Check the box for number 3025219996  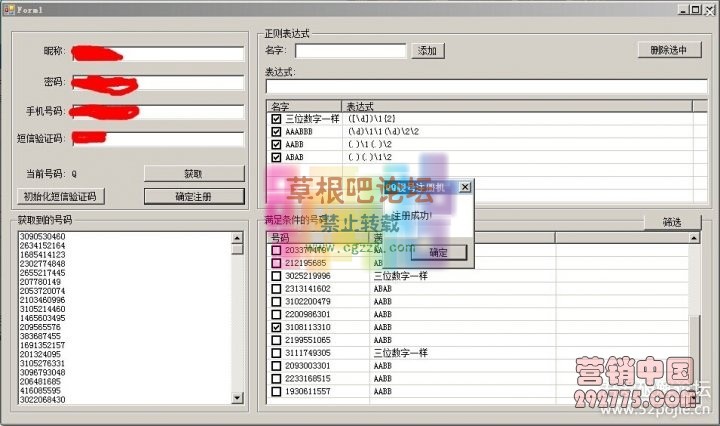[x=276, y=276]
